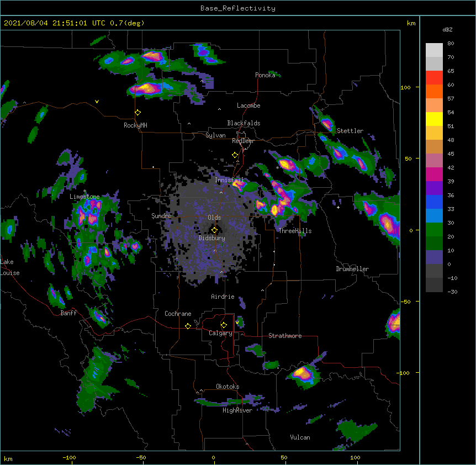The width and height of the screenshot is (476, 465).
Task: Select the magenta 42 dBZ legend swatch
Action: (x=434, y=174)
